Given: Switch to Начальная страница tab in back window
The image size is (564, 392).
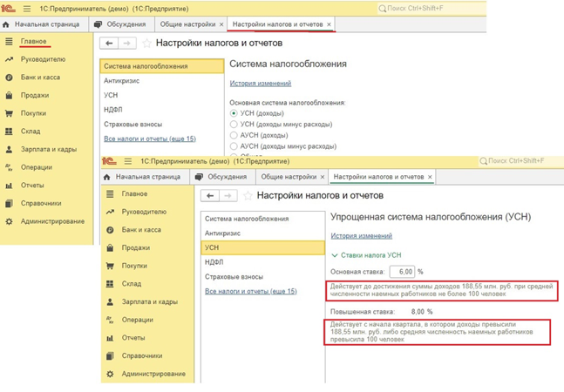Looking at the screenshot, I should coord(44,24).
